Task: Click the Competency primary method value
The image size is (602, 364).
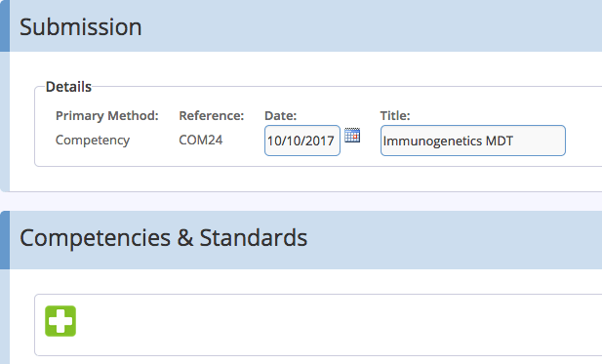Action: pyautogui.click(x=93, y=141)
